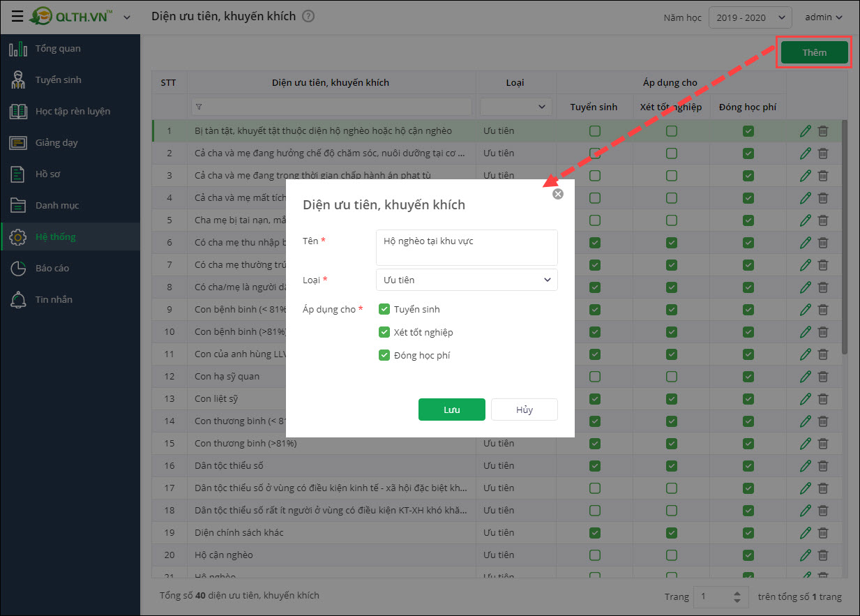Delete row 20 Hộ cận nghèo trash icon
The image size is (860, 616).
[823, 555]
